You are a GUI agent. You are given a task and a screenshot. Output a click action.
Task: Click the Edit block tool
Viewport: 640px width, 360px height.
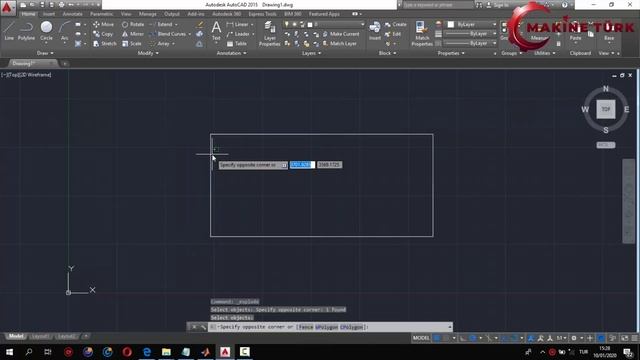tap(393, 34)
